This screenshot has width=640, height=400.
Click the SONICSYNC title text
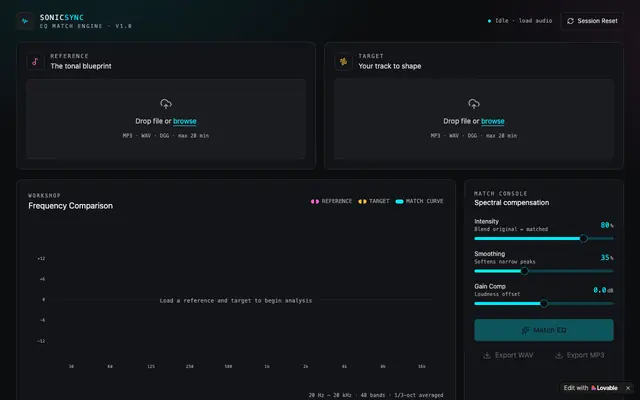click(62, 18)
